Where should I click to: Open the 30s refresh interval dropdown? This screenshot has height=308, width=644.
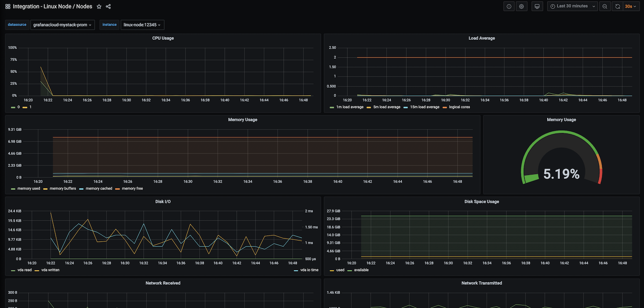pos(631,6)
